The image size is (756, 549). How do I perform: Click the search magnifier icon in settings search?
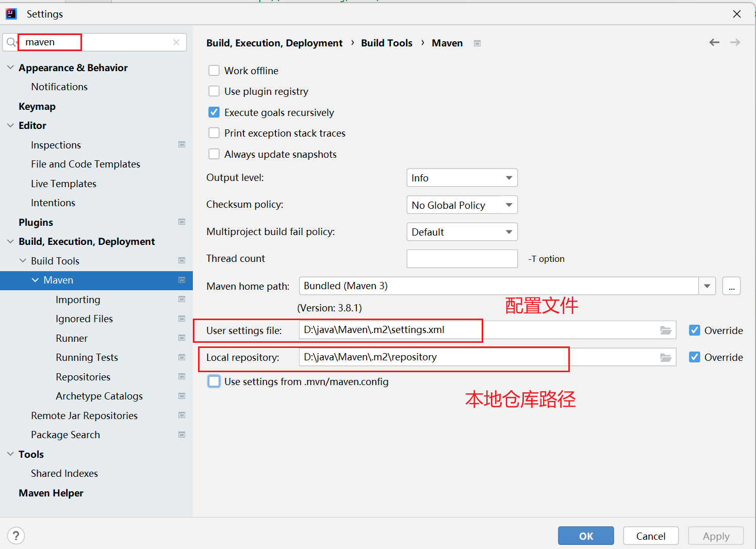click(11, 42)
